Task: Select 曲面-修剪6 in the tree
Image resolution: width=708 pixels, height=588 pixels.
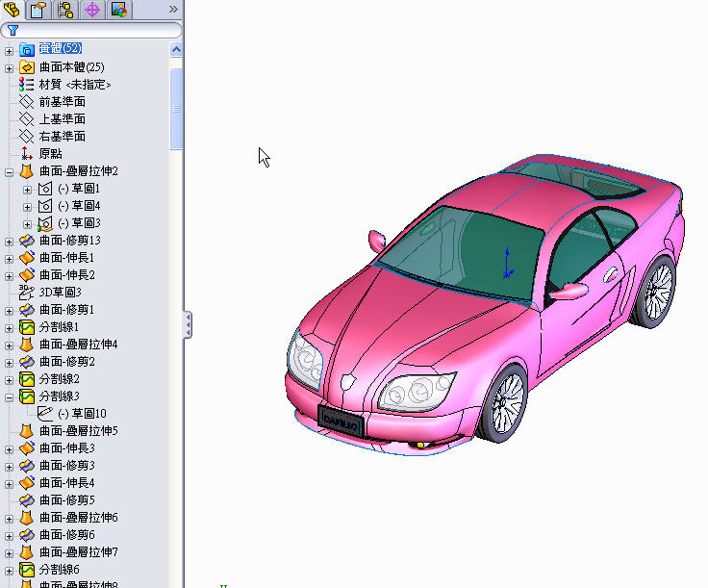Action: tap(66, 535)
